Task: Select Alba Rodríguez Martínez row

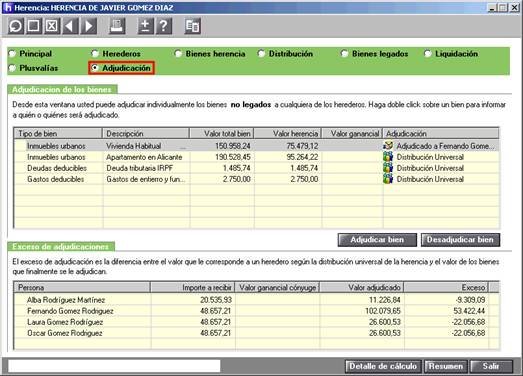Action: click(x=257, y=300)
